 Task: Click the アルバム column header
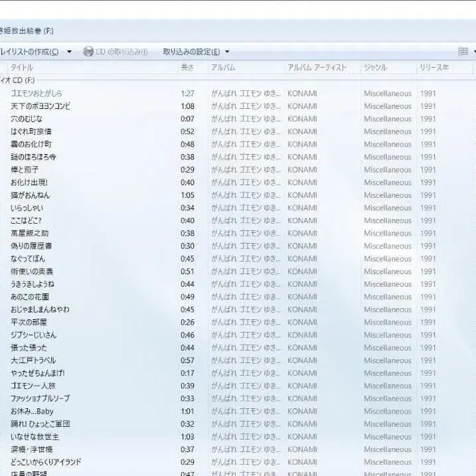223,68
